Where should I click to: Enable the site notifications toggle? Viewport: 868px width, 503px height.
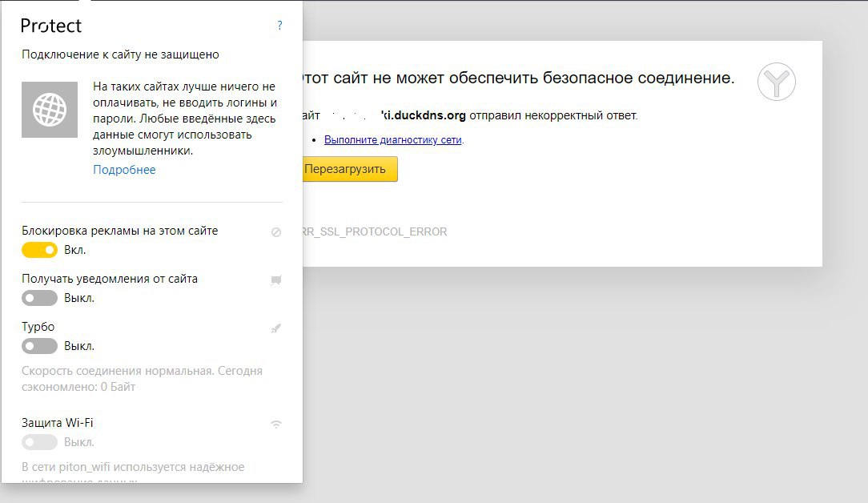[x=39, y=298]
